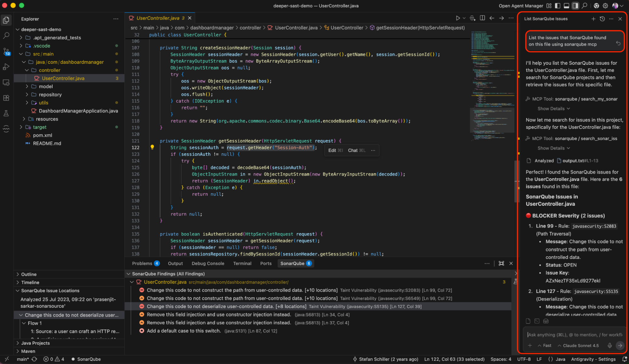Expand the model folder in Explorer
Image resolution: width=629 pixels, height=364 pixels.
click(46, 87)
